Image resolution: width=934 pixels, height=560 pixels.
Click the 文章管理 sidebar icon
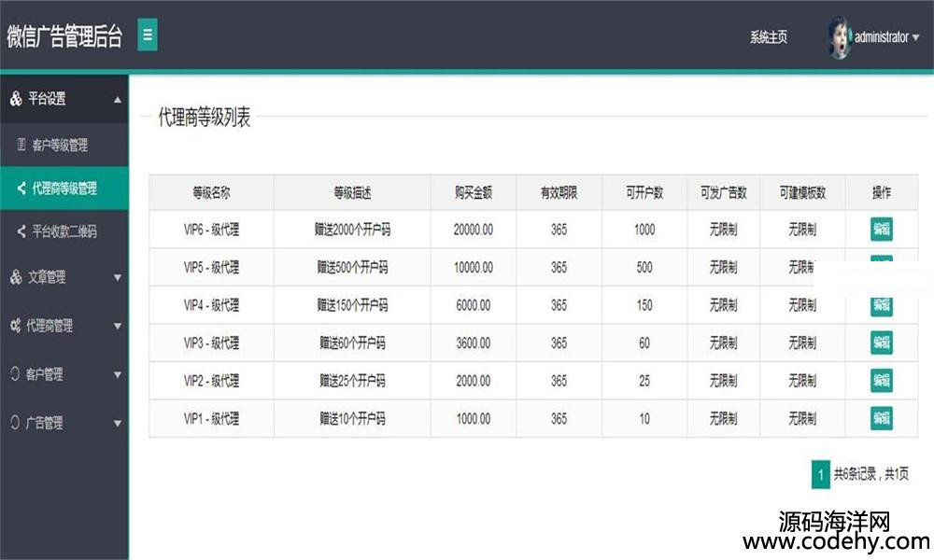click(x=16, y=277)
